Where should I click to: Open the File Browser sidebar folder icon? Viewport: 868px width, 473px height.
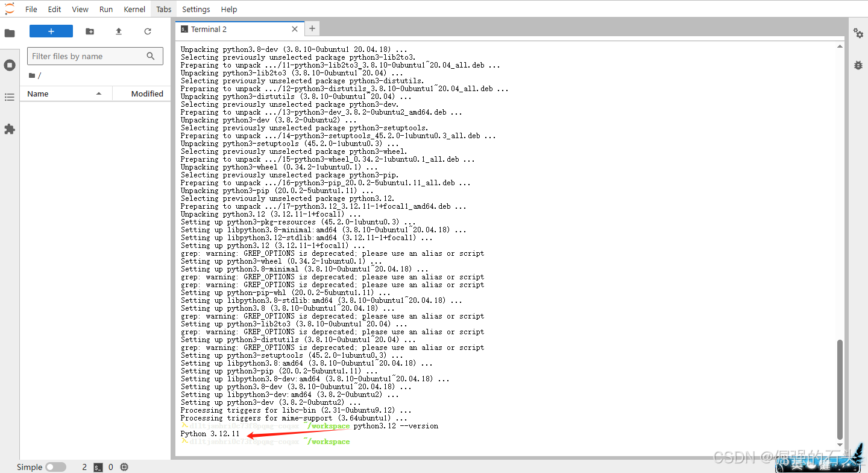(10, 33)
